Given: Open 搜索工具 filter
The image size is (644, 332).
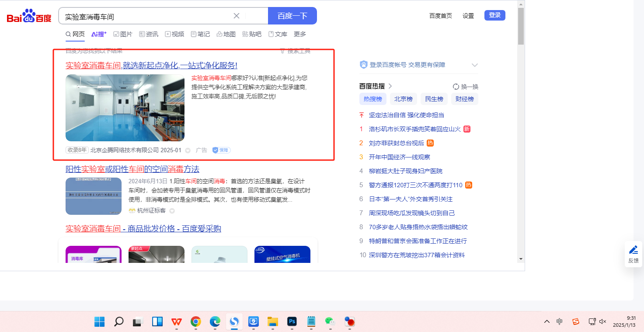Looking at the screenshot, I should [295, 51].
